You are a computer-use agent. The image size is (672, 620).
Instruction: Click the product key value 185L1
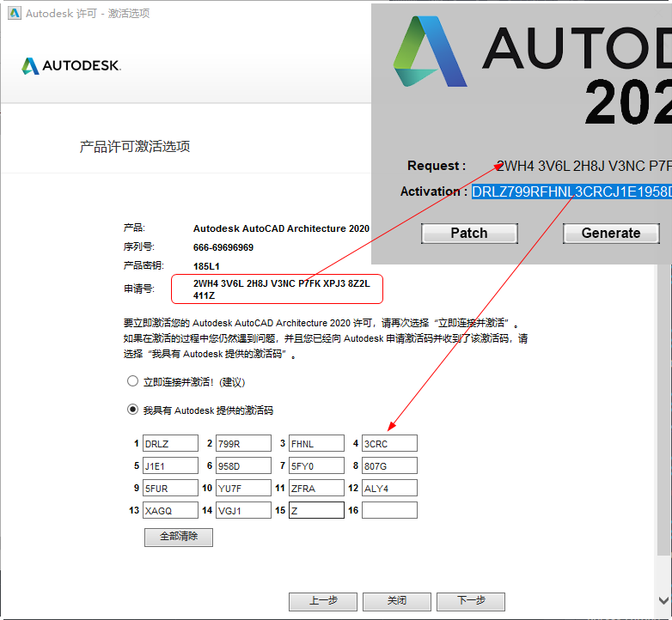[x=206, y=266]
